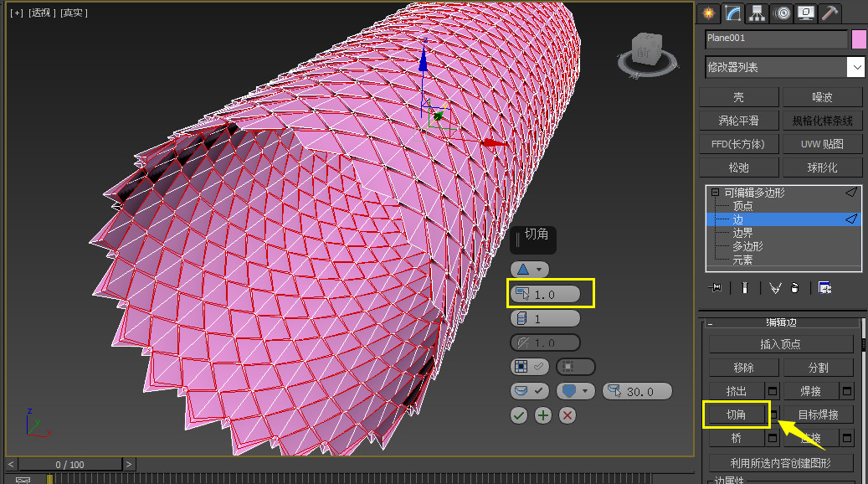The width and height of the screenshot is (868, 484).
Task: Open chamfer type triangle dropdown
Action: (530, 270)
